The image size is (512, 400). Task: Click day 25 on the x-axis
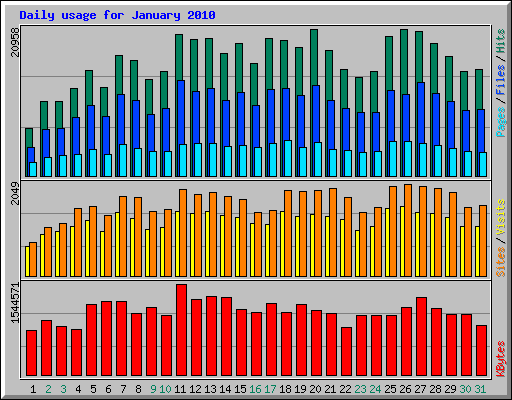click(x=390, y=389)
